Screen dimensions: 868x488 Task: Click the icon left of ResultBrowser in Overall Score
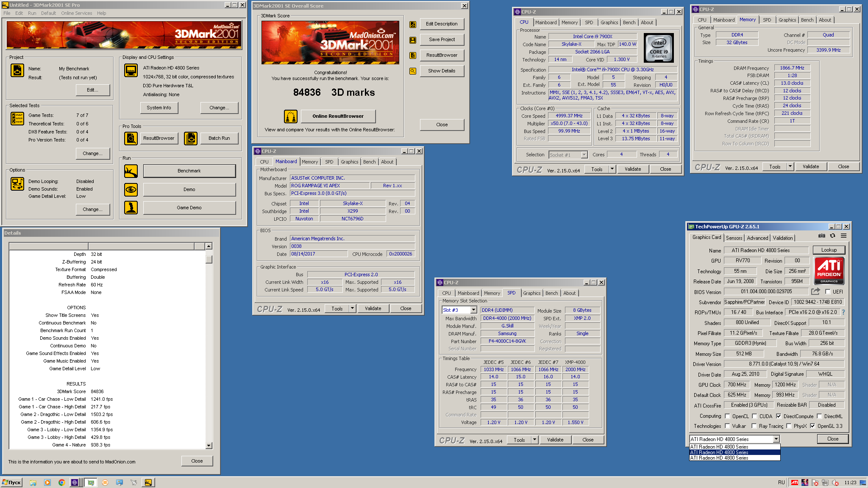pos(412,55)
